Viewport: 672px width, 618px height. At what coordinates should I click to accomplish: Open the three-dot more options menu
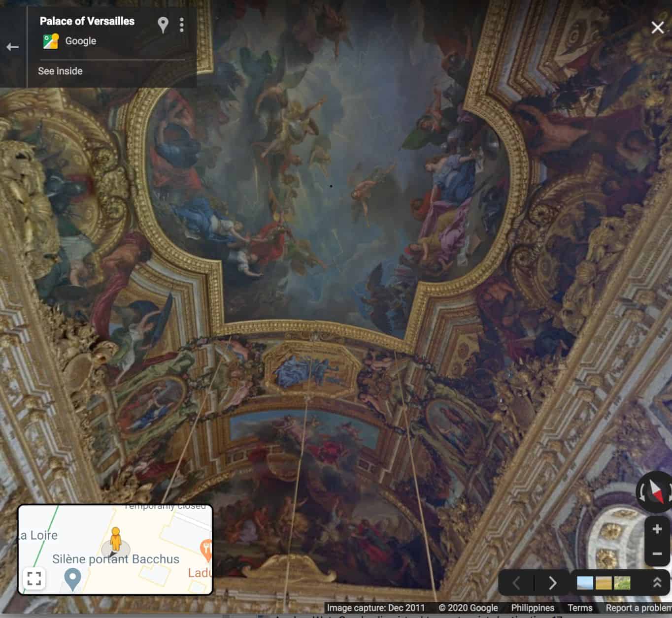(x=182, y=25)
